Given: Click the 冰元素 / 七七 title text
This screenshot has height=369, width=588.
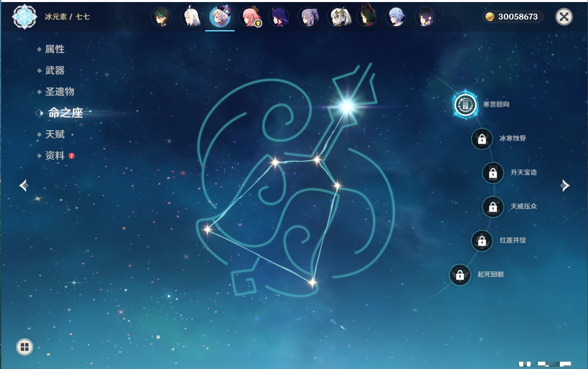Looking at the screenshot, I should tap(67, 17).
